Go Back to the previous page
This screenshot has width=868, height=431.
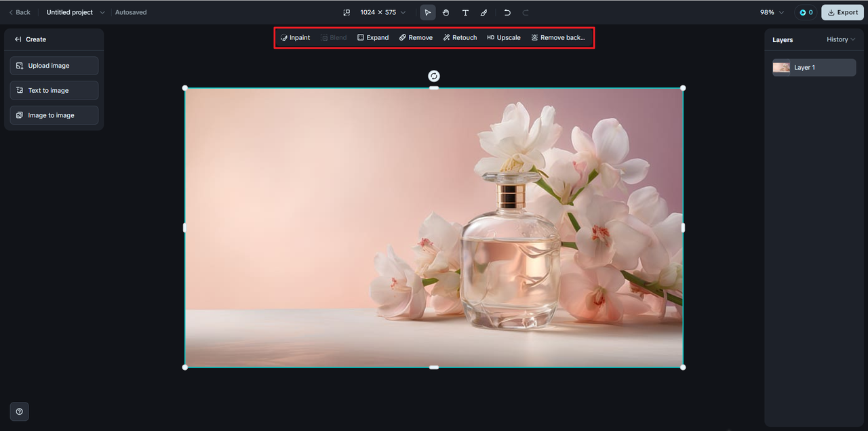pyautogui.click(x=19, y=12)
